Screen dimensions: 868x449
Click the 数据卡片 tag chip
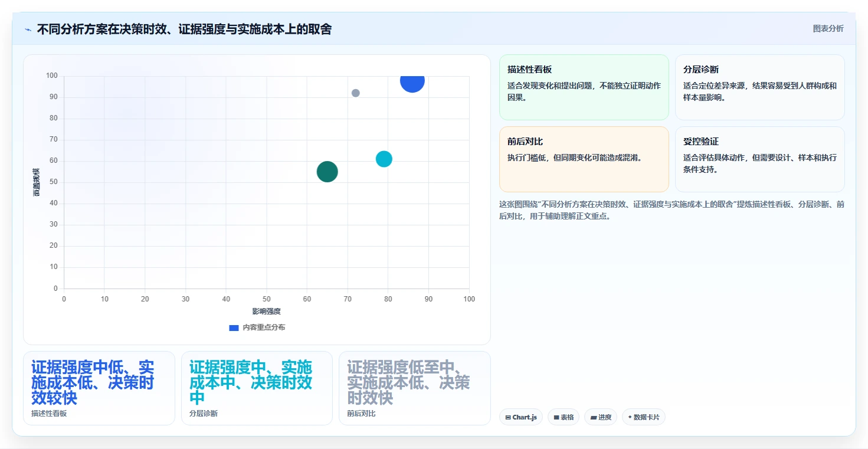point(644,417)
